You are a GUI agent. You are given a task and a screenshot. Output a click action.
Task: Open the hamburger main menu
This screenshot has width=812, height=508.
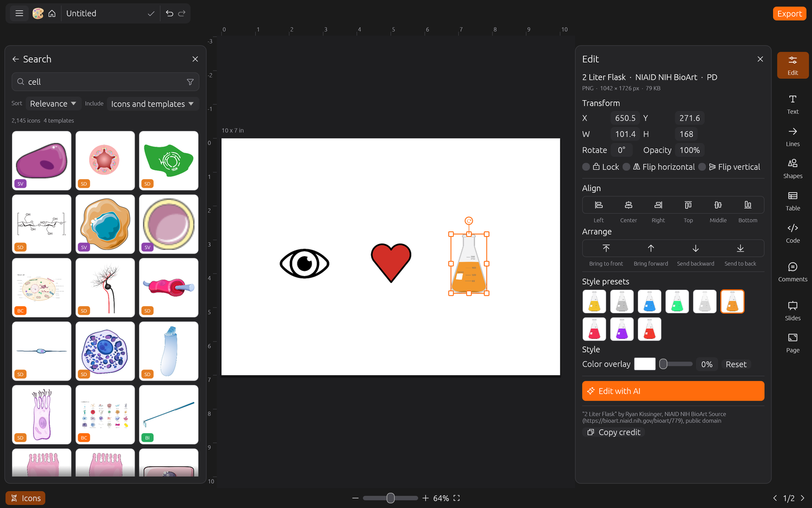coord(19,13)
